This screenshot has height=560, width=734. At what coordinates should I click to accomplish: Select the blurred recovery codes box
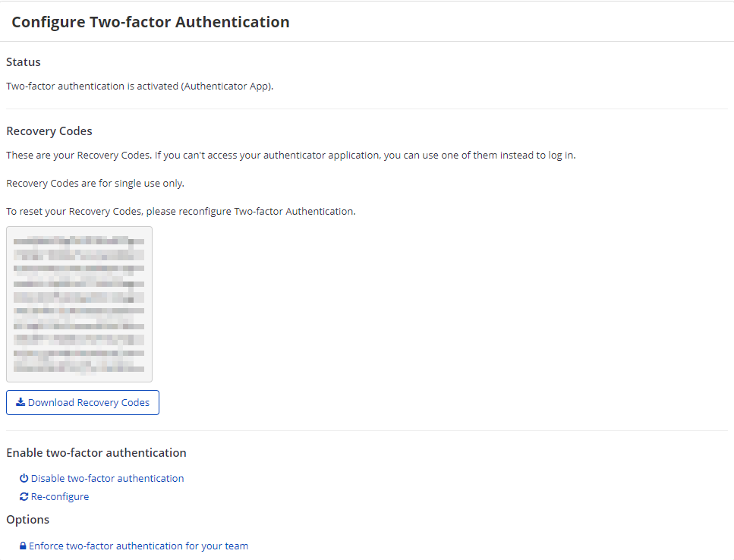pyautogui.click(x=79, y=304)
